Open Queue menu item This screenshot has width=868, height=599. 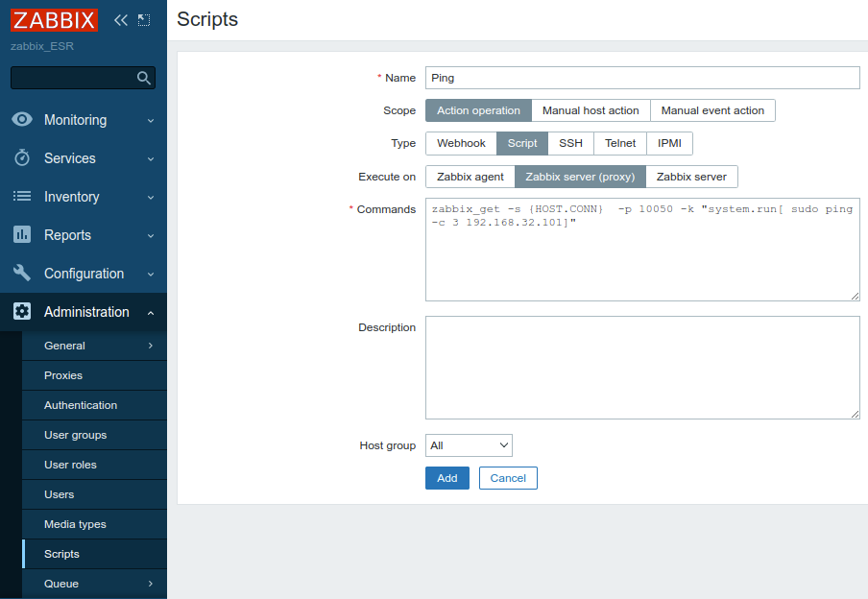coord(94,584)
